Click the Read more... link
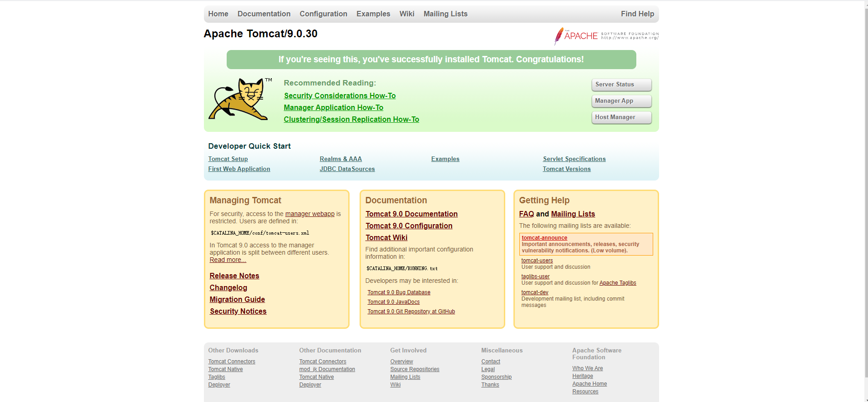Viewport: 868px width, 402px height. pos(228,260)
